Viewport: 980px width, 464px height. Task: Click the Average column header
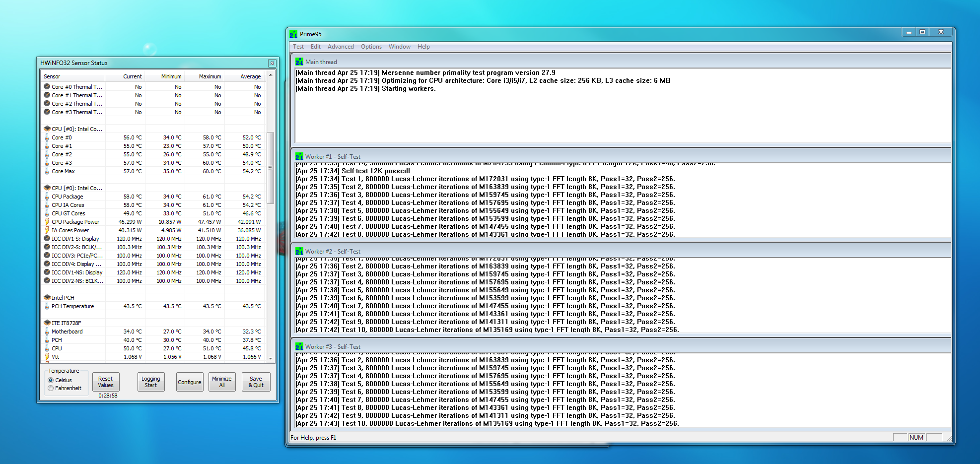(x=244, y=76)
